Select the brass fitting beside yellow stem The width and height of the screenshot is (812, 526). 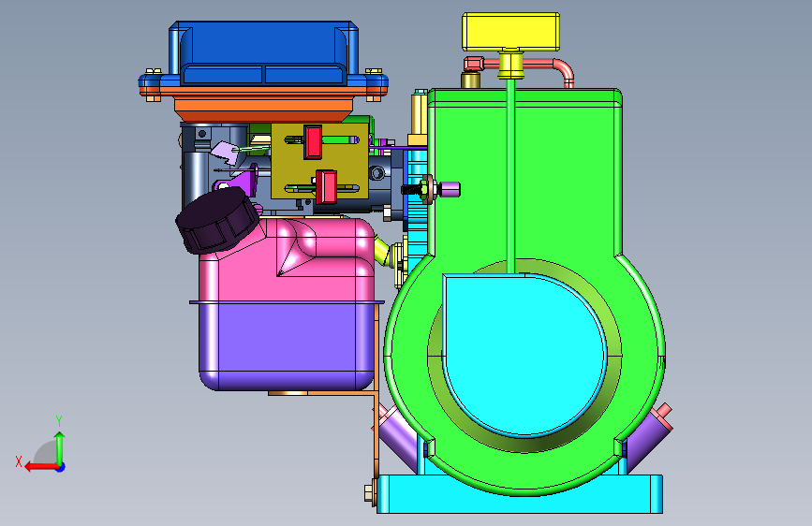pyautogui.click(x=471, y=80)
